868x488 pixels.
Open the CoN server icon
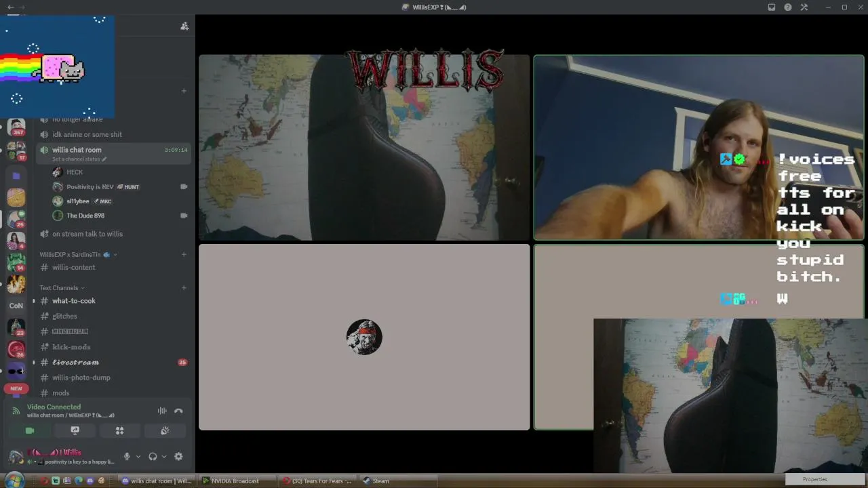[x=16, y=306]
